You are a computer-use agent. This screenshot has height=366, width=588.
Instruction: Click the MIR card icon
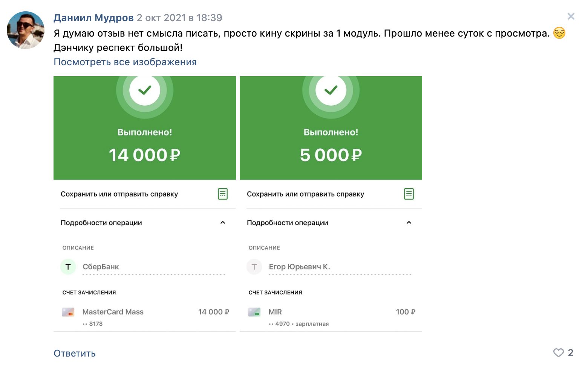254,312
